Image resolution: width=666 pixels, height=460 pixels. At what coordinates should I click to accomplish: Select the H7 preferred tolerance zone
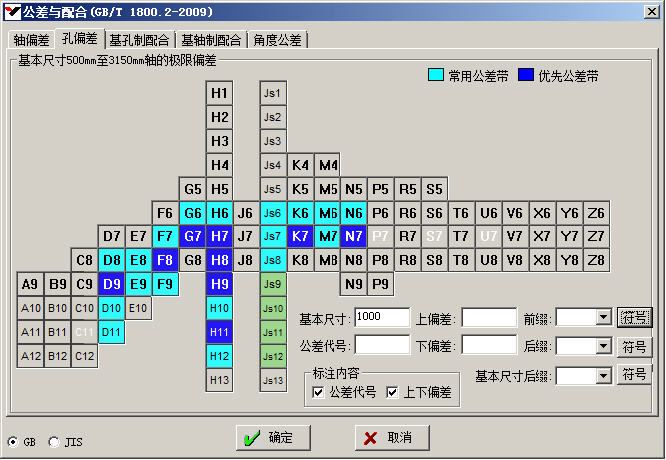[x=220, y=236]
